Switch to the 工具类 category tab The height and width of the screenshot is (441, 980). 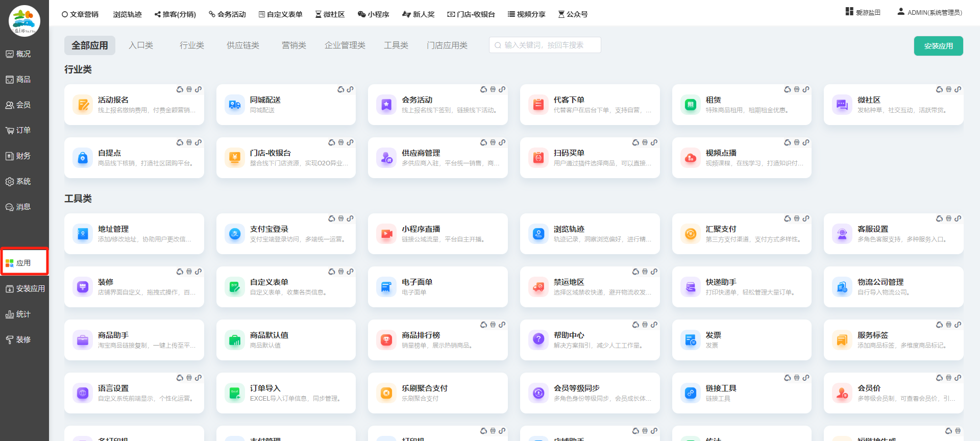pos(396,45)
